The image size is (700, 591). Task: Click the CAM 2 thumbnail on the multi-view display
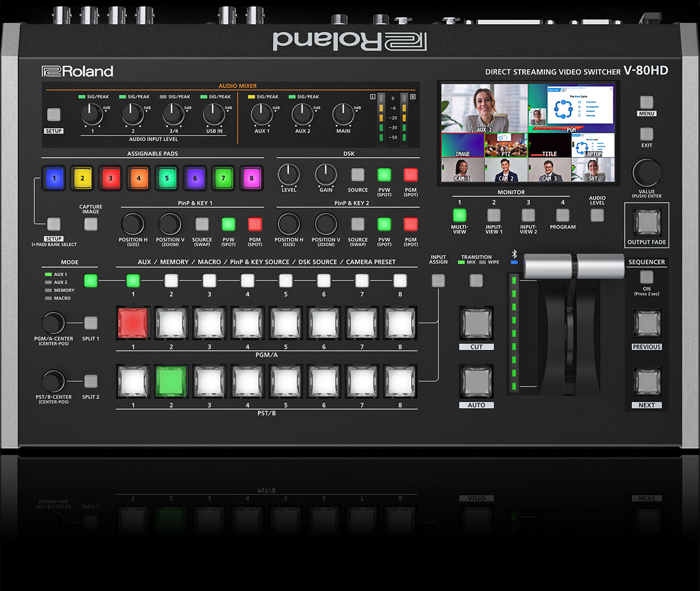[506, 170]
